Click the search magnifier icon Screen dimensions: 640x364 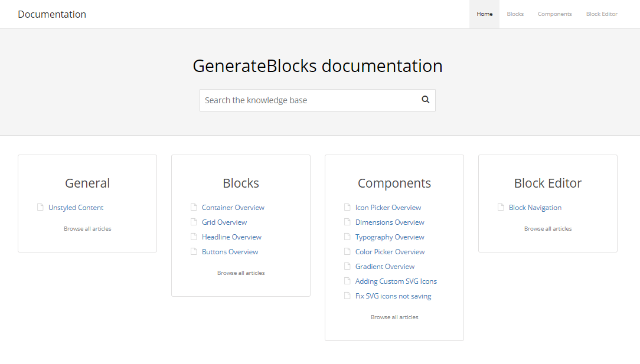(x=425, y=100)
